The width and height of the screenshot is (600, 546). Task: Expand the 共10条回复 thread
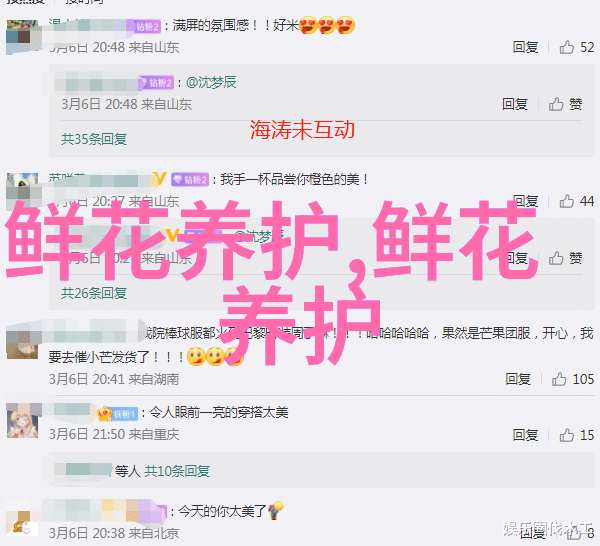[177, 471]
